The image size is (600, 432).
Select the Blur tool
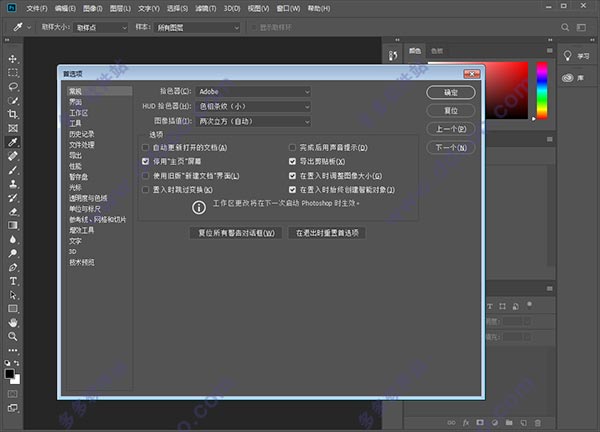13,240
